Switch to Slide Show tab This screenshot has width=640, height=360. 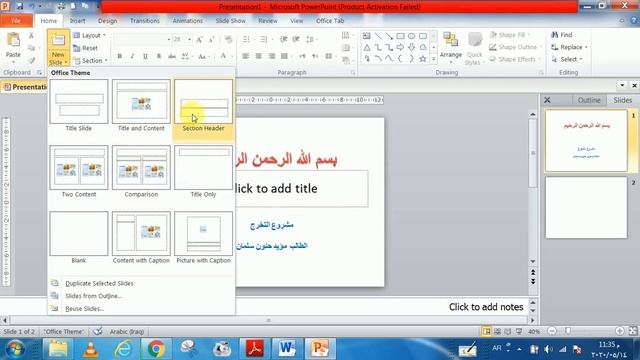point(231,20)
